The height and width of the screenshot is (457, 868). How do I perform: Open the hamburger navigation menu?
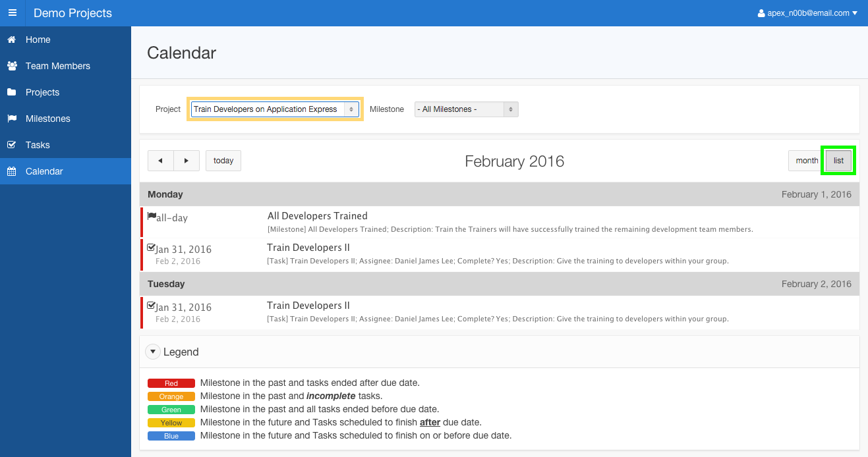(13, 13)
